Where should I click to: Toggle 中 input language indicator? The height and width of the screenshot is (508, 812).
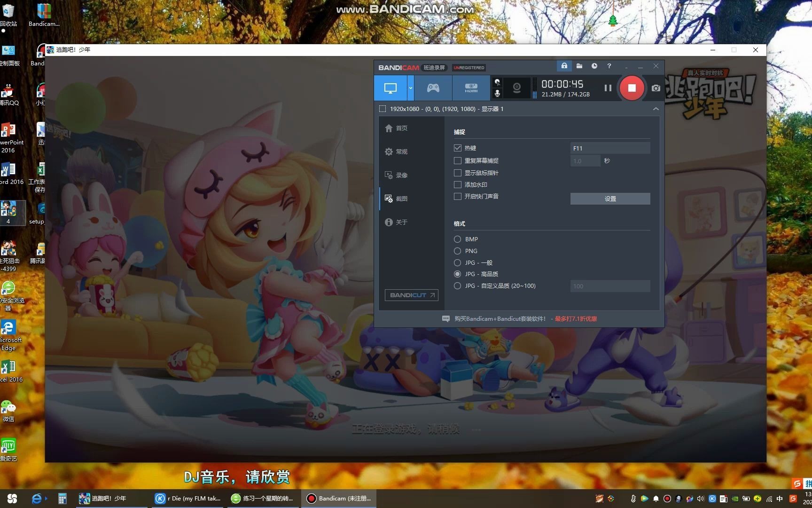coord(780,499)
